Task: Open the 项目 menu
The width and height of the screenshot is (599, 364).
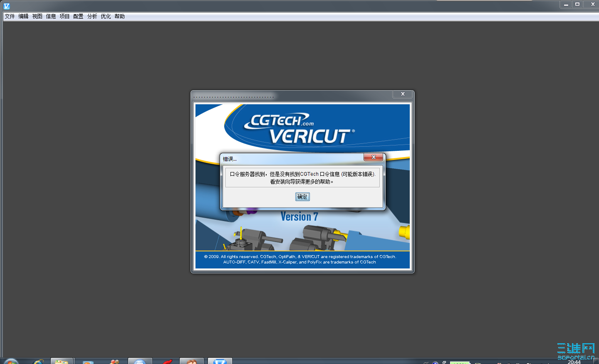Action: pyautogui.click(x=65, y=17)
